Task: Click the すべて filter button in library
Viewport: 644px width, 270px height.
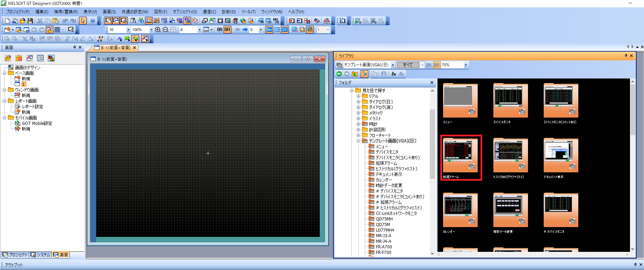Action: 408,65
